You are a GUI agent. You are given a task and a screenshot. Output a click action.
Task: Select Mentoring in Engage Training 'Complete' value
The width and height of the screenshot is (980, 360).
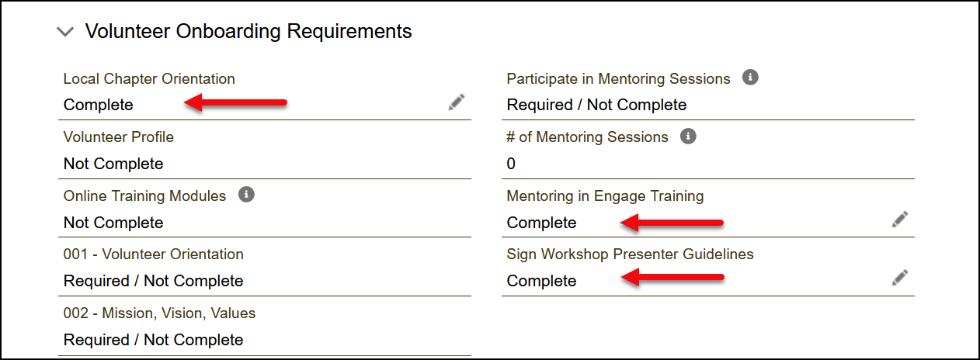pos(541,223)
